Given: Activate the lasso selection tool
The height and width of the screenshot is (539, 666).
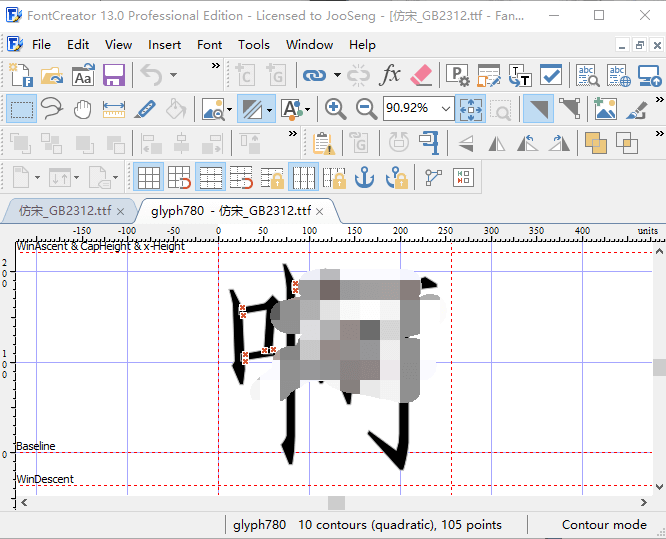Looking at the screenshot, I should pyautogui.click(x=51, y=109).
